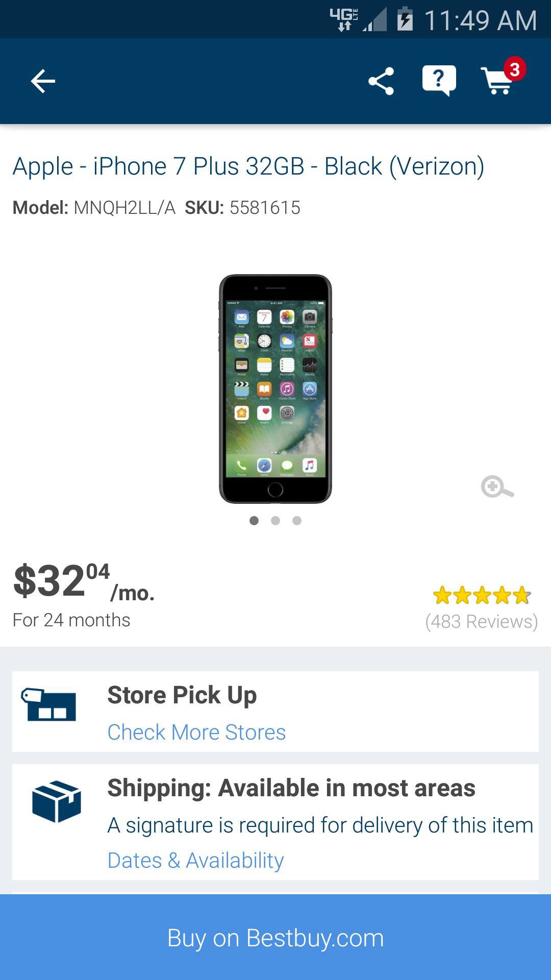Open the help question-mark bubble
Image resolution: width=551 pixels, height=980 pixels.
439,81
